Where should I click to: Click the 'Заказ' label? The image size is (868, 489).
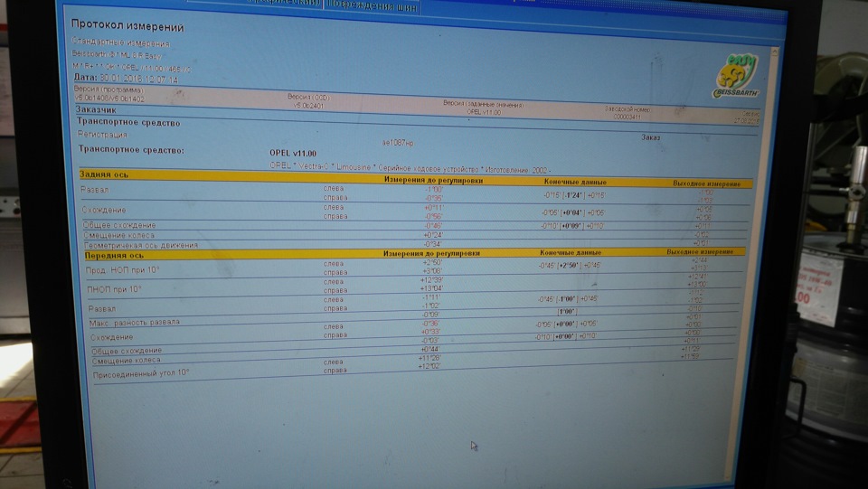(x=650, y=137)
